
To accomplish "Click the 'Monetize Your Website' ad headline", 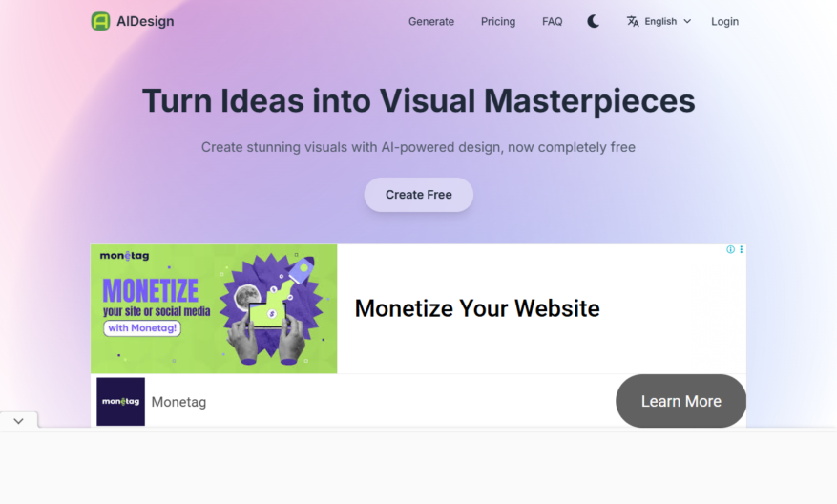I will (x=477, y=308).
